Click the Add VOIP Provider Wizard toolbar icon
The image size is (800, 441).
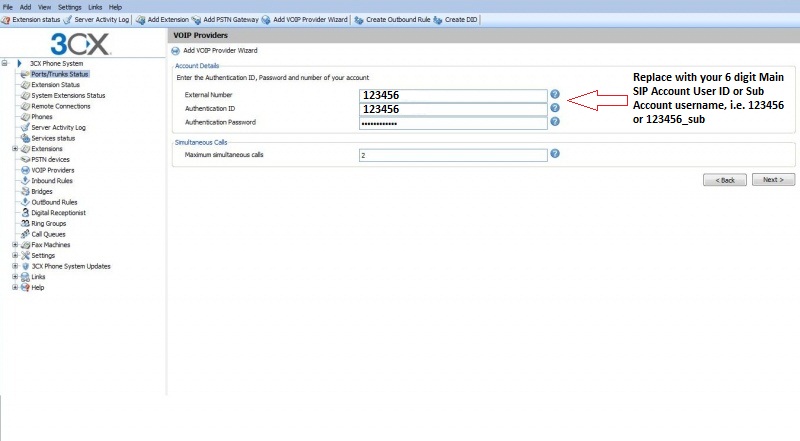(x=267, y=19)
